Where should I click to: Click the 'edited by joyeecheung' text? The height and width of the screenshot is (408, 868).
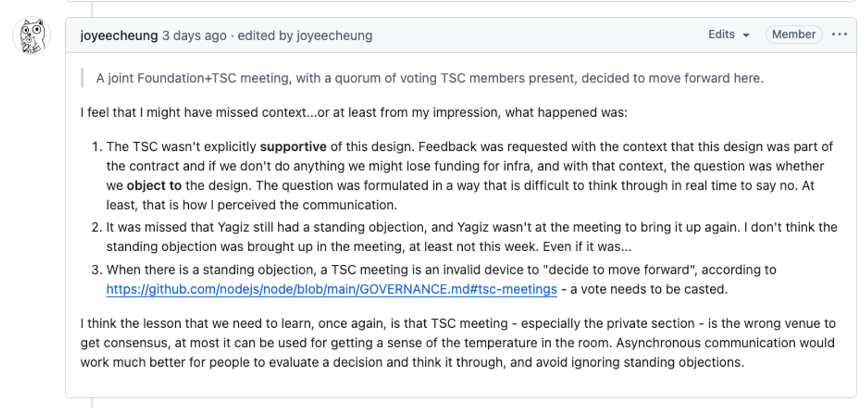(x=305, y=35)
